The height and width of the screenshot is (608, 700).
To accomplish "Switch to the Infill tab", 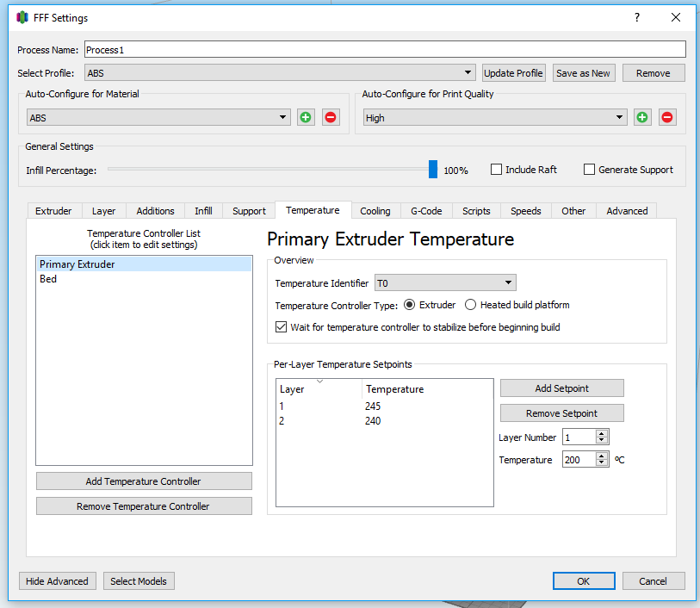I will click(203, 211).
